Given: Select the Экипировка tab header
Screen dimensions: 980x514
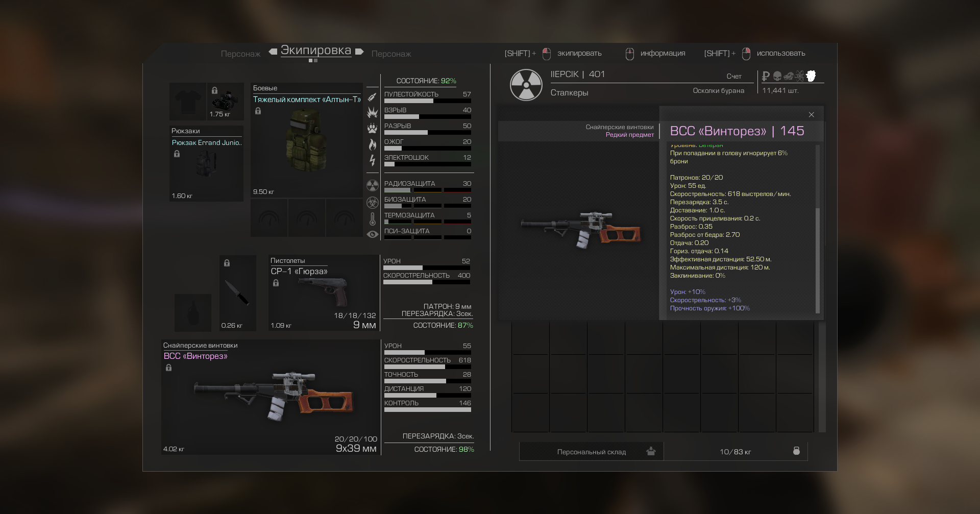Looking at the screenshot, I should [x=316, y=50].
